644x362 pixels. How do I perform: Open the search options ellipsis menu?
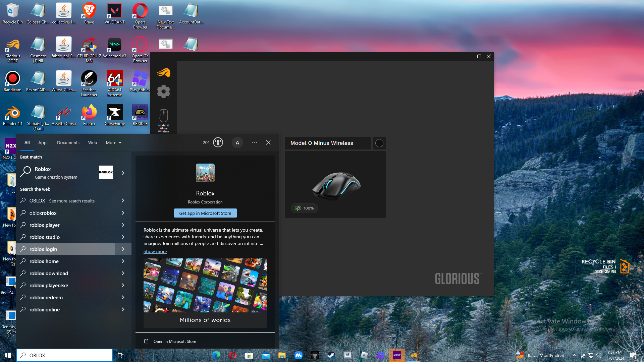click(254, 142)
